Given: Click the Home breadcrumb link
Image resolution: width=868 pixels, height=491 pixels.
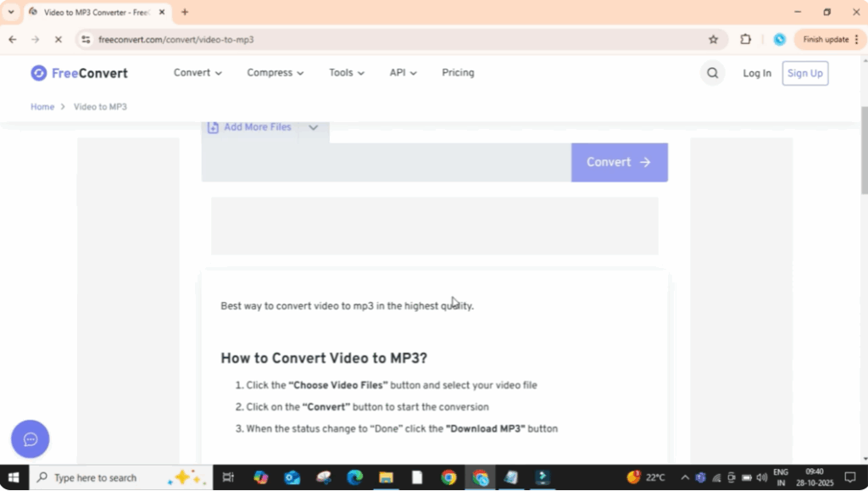Looking at the screenshot, I should [x=42, y=107].
